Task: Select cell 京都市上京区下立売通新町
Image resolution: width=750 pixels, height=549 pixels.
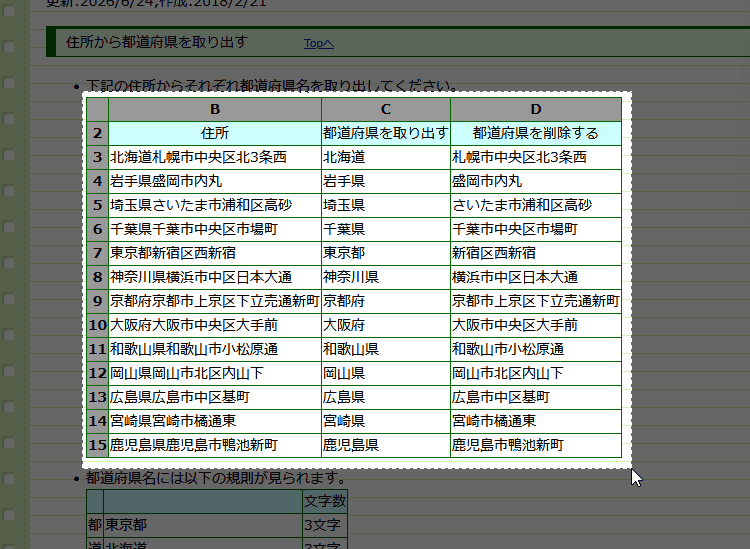Action: point(536,301)
